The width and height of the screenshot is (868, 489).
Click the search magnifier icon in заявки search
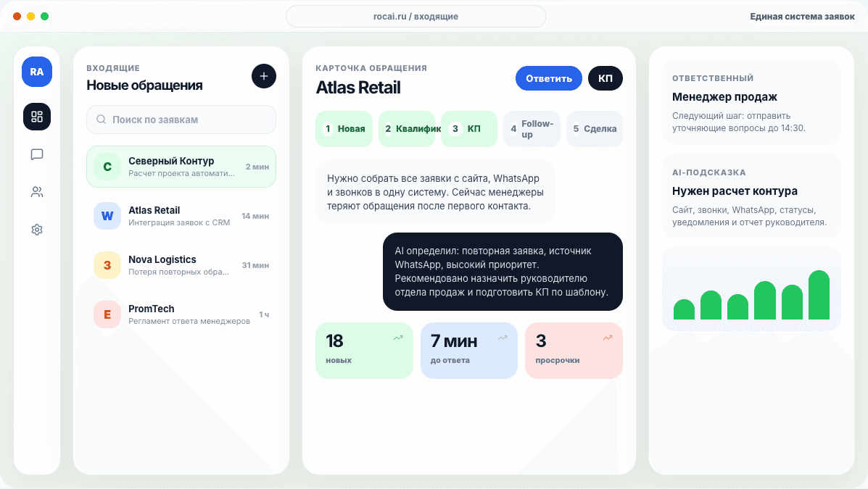[101, 119]
